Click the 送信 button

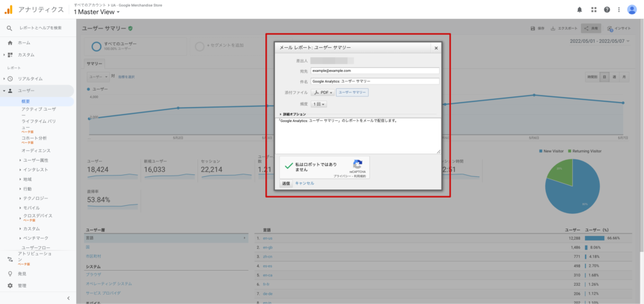click(x=286, y=183)
